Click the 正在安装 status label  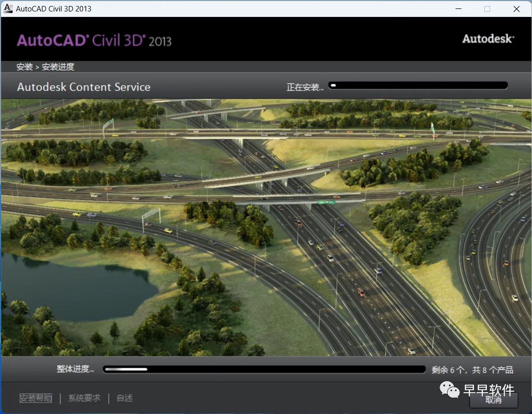click(x=305, y=87)
